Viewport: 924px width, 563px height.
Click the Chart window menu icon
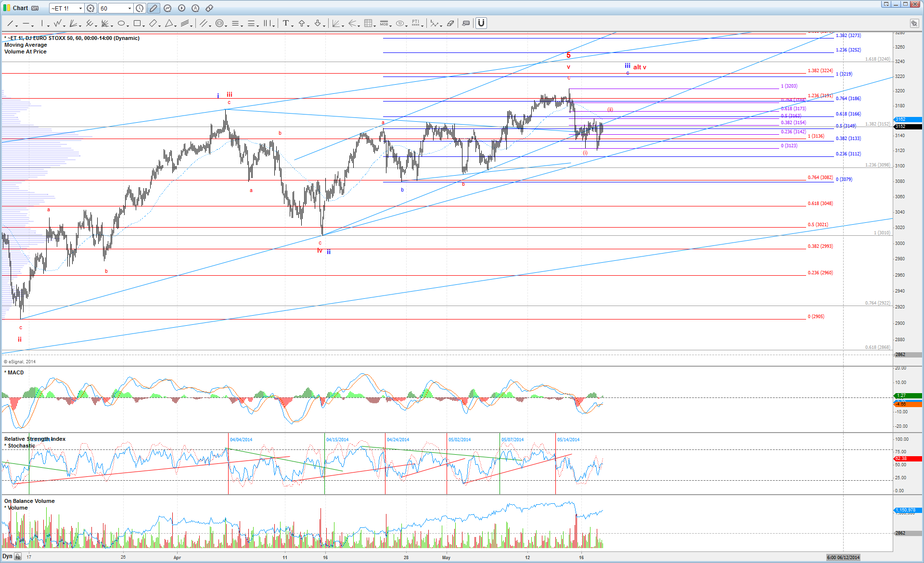(7, 8)
